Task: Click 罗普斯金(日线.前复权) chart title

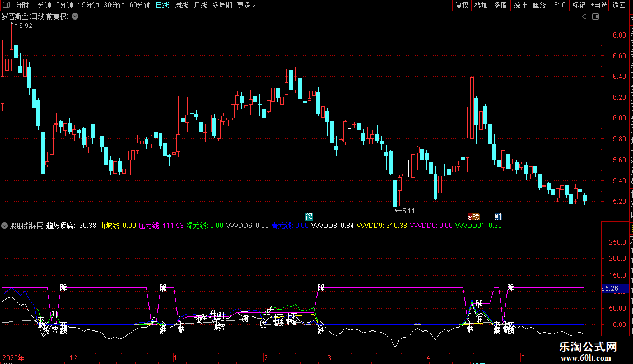Action: pos(35,17)
